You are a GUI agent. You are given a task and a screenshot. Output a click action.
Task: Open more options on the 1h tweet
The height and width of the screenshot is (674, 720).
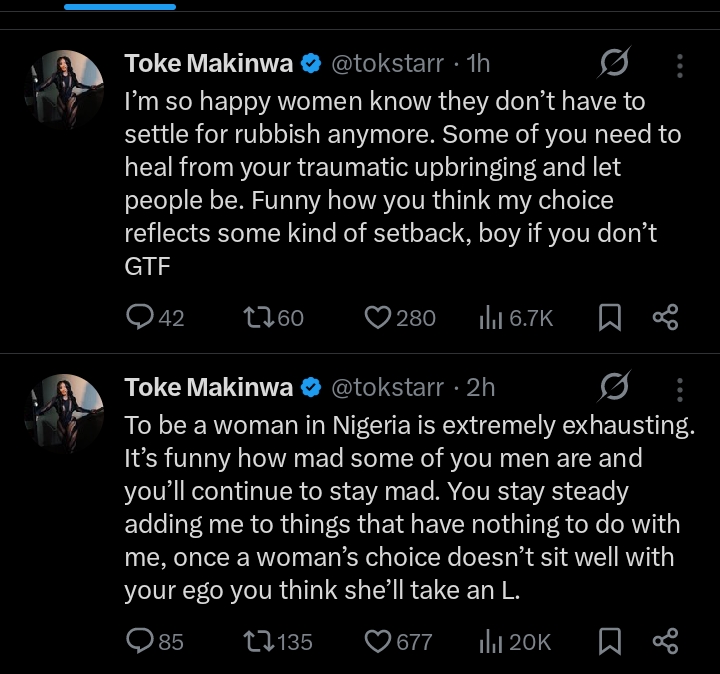tap(680, 66)
